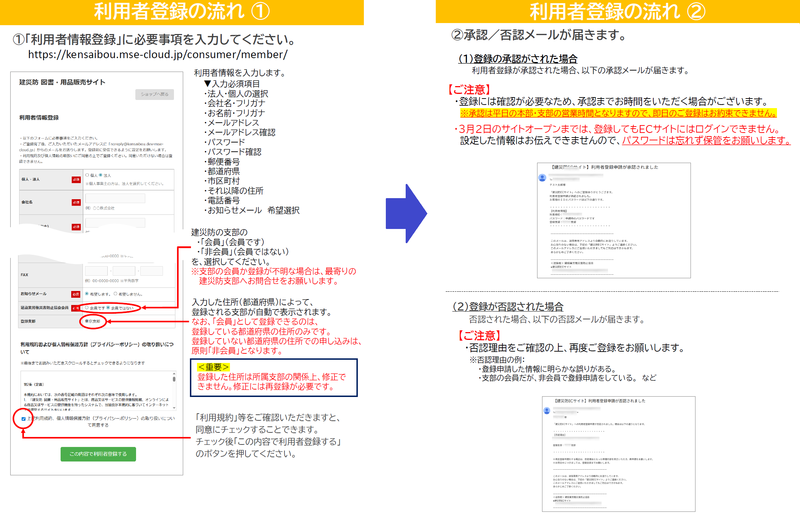Screen dimensions: 800x526
Task: Click the green この内容で利用者登録する button
Action: [98, 453]
